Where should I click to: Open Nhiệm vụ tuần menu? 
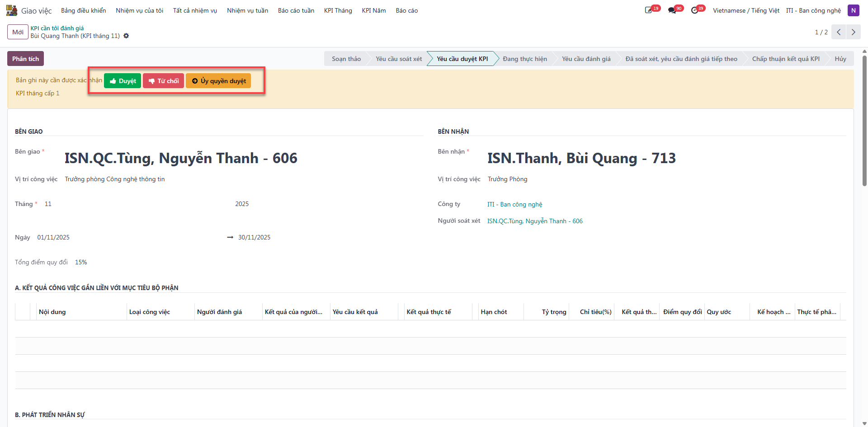tap(247, 10)
